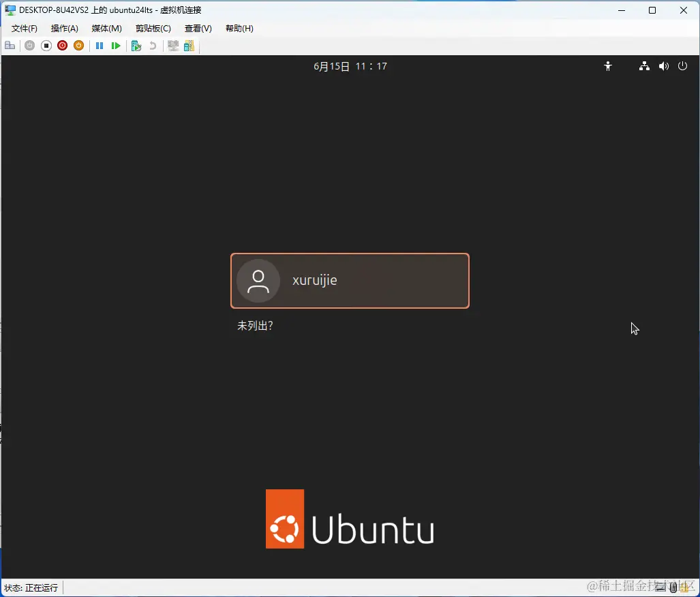Open the 查看(V) menu
This screenshot has width=700, height=597.
(x=198, y=29)
